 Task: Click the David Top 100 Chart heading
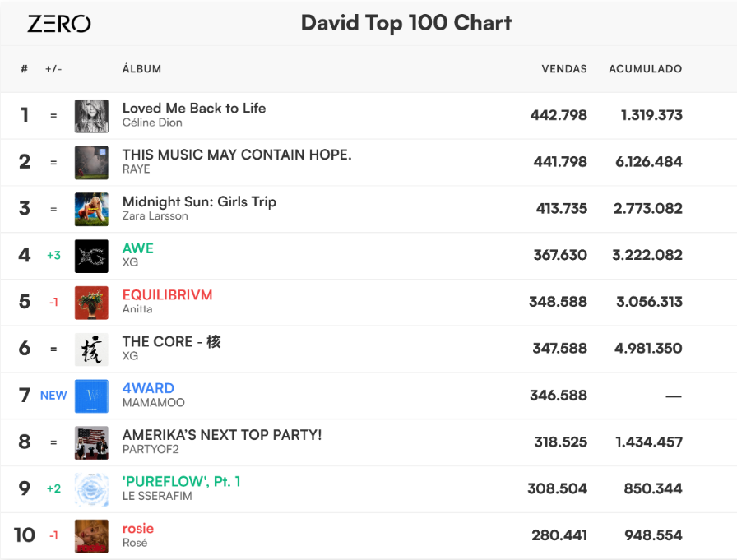pyautogui.click(x=406, y=23)
